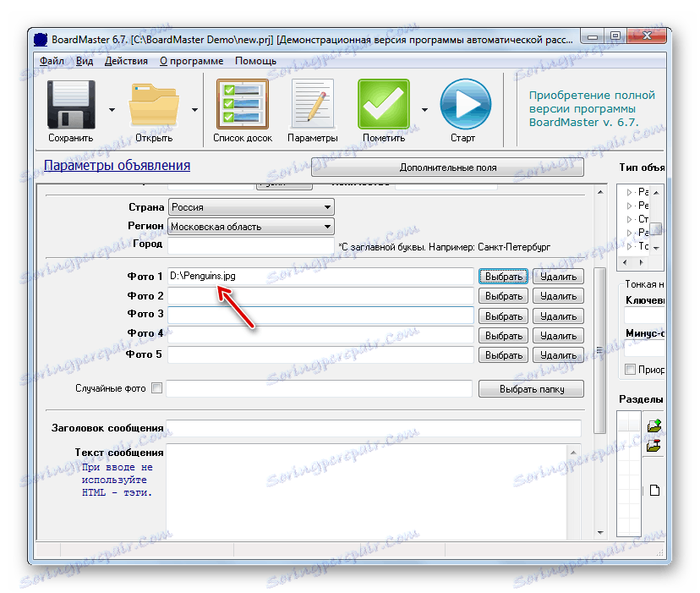Open the Помощь menu
The image size is (700, 593).
pyautogui.click(x=256, y=61)
